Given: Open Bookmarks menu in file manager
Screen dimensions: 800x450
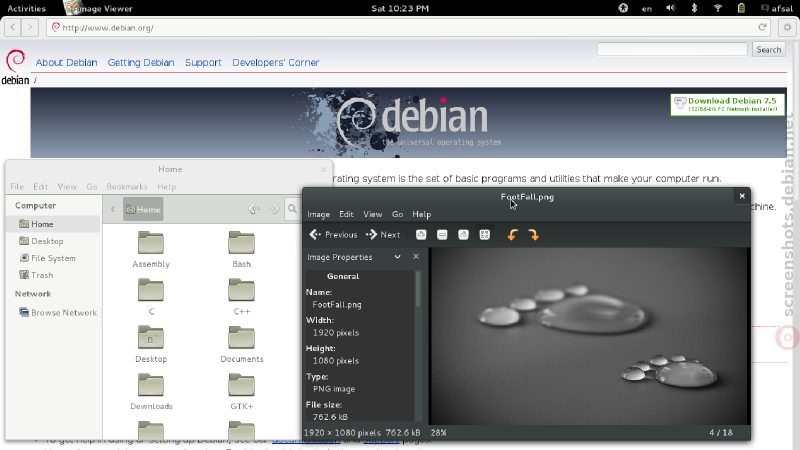Looking at the screenshot, I should [127, 187].
